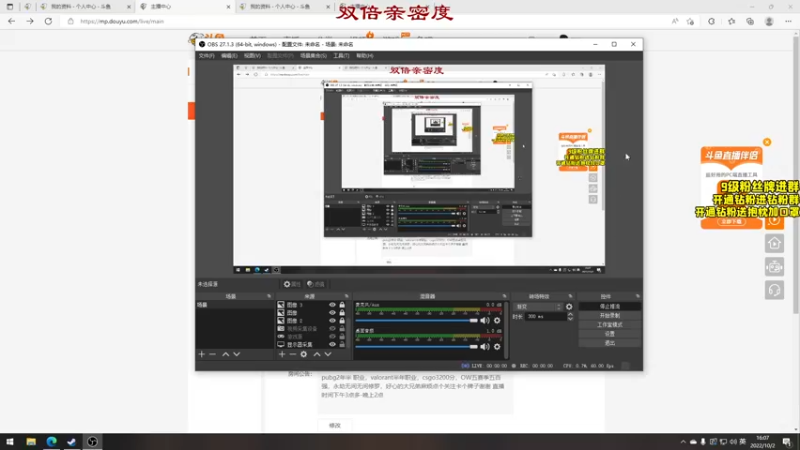This screenshot has width=800, height=450.
Task: Switch to the 主播中心 browser tab
Action: pyautogui.click(x=184, y=7)
